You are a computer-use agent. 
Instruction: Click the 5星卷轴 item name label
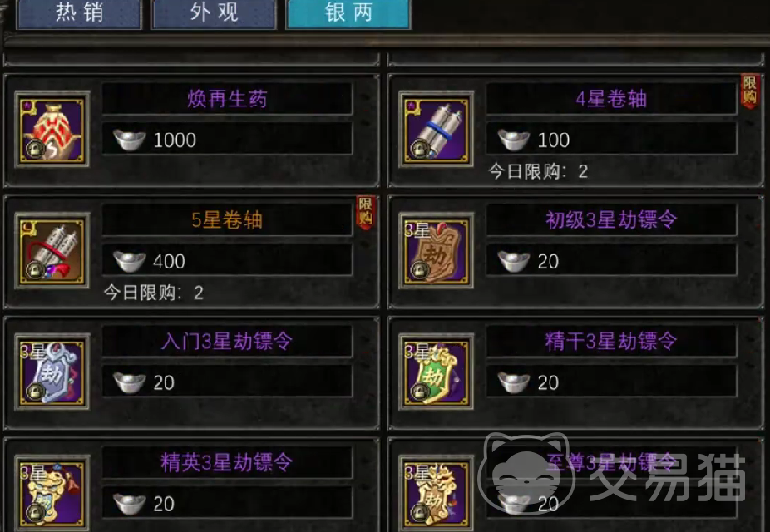click(x=227, y=220)
